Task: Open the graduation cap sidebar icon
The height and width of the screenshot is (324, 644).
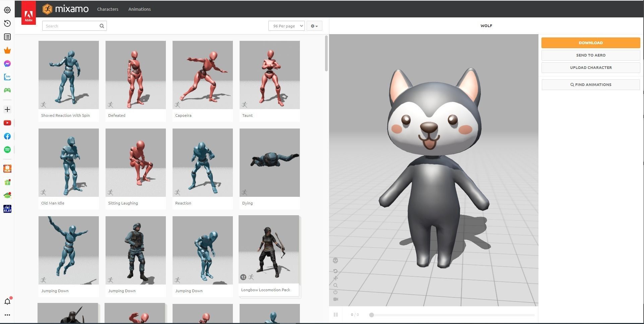Action: (7, 195)
